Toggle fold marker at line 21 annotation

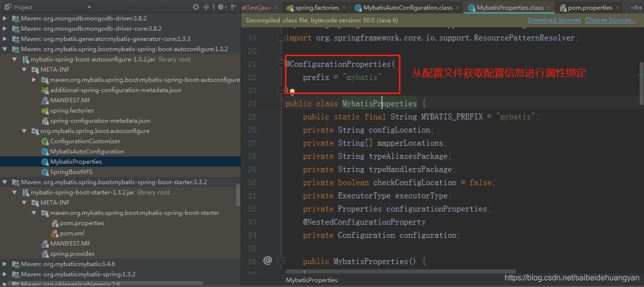coord(281,64)
